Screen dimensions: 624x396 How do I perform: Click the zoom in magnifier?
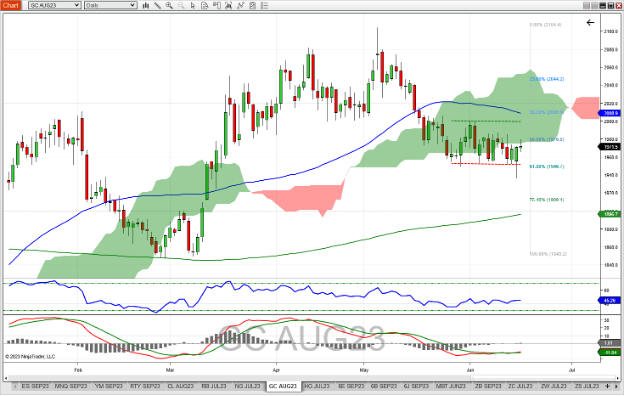click(169, 6)
